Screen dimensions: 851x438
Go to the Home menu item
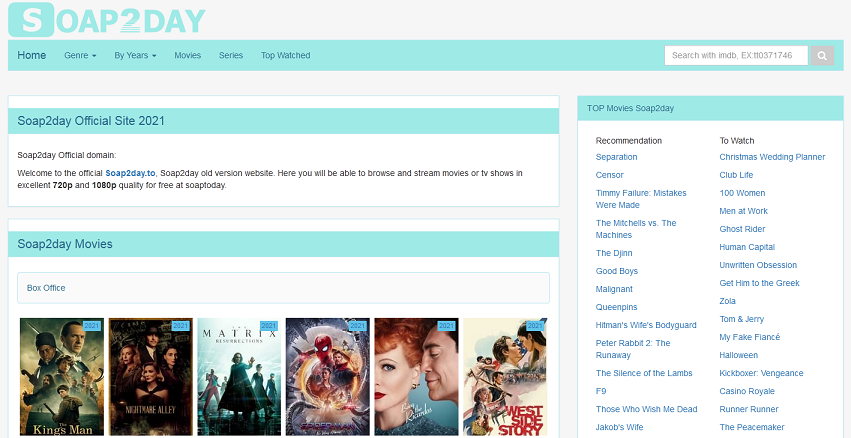click(31, 55)
